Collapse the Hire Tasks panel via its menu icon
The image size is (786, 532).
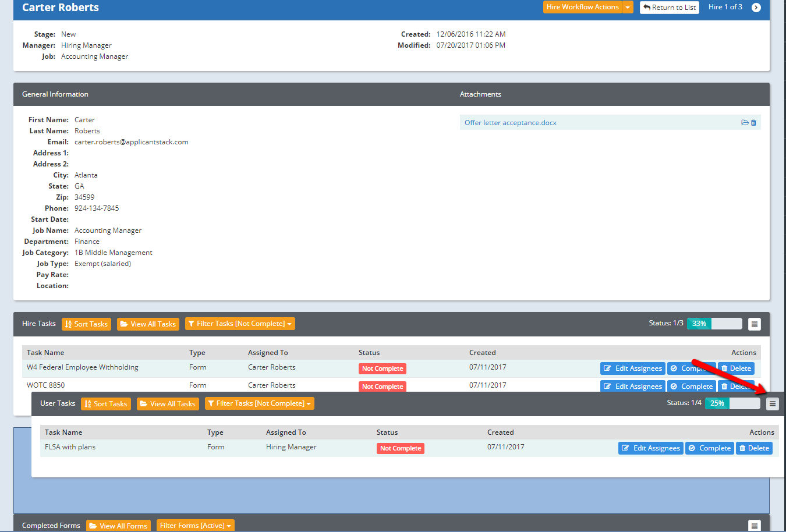click(755, 324)
